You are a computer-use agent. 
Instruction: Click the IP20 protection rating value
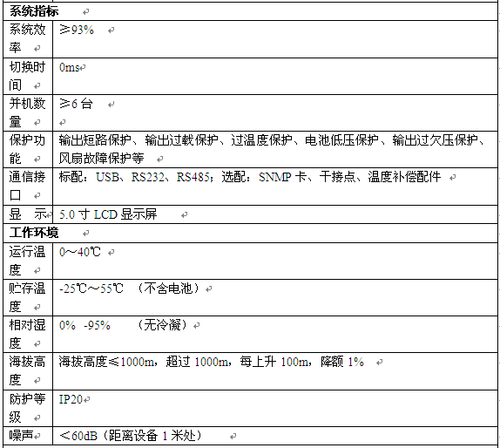(71, 399)
